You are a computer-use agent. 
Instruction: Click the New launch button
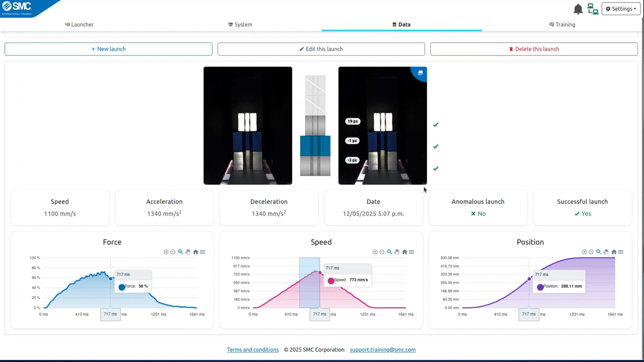pyautogui.click(x=108, y=49)
